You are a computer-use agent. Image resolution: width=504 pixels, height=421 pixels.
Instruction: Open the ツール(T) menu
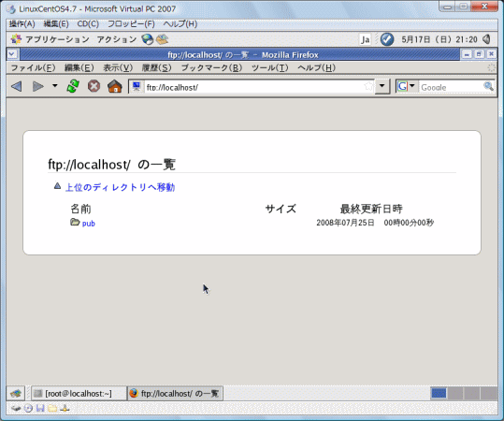(269, 68)
